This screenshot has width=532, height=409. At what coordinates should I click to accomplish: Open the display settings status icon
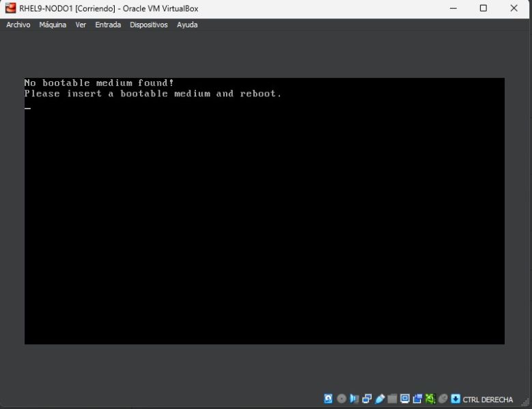[405, 399]
